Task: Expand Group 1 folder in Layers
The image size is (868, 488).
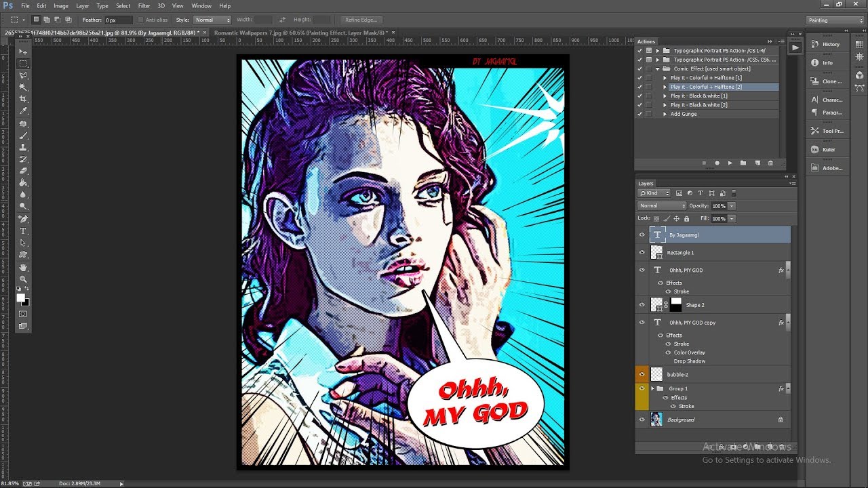Action: 652,388
